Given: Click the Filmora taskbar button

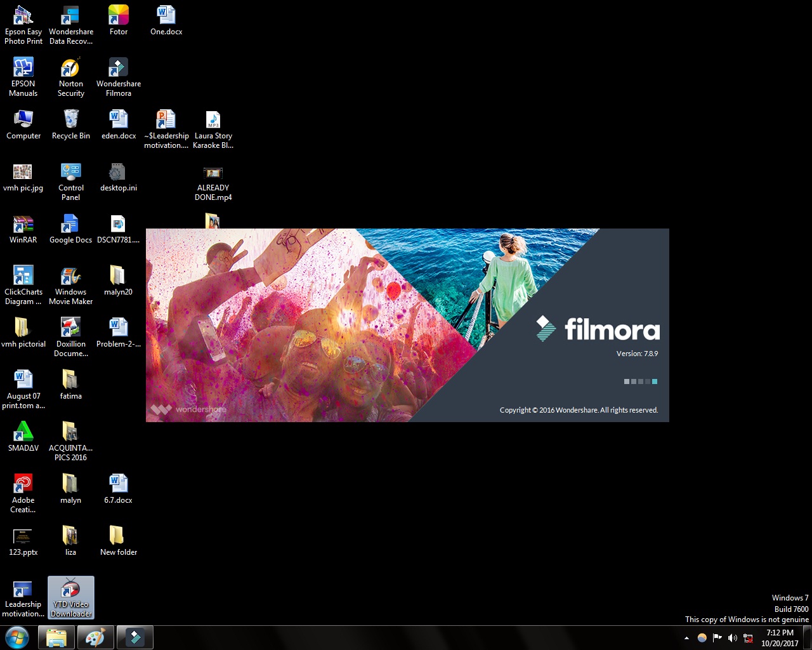Looking at the screenshot, I should point(135,638).
